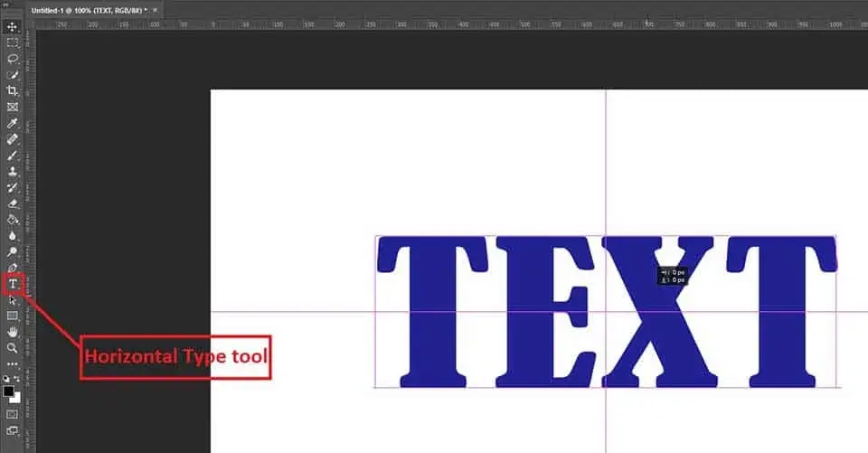Viewport: 868px width, 453px height.
Task: Swap foreground and background colors
Action: click(x=17, y=380)
